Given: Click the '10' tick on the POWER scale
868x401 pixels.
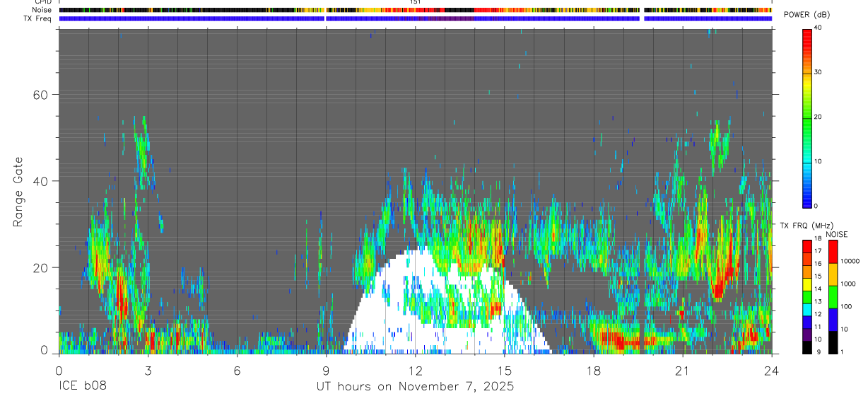Looking at the screenshot, I should click(x=819, y=161).
